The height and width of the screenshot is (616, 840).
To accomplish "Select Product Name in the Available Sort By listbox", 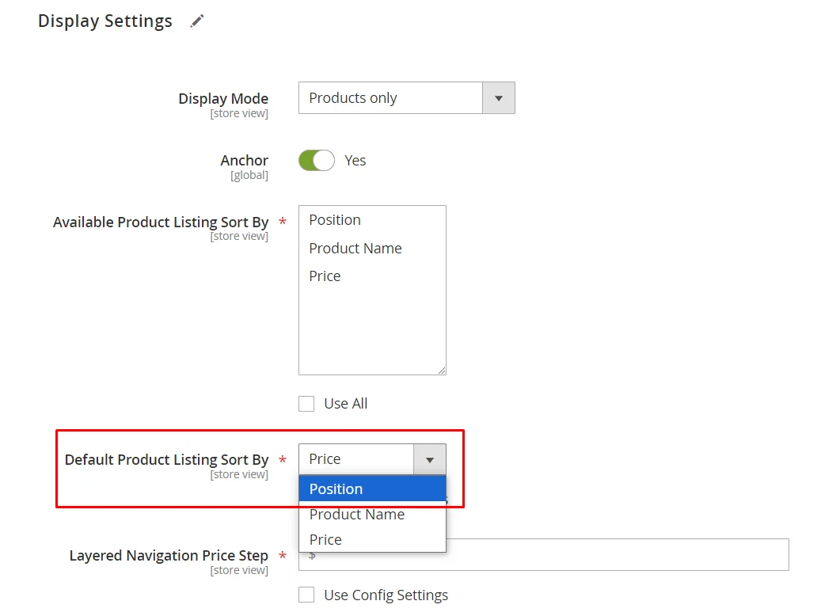I will (355, 249).
